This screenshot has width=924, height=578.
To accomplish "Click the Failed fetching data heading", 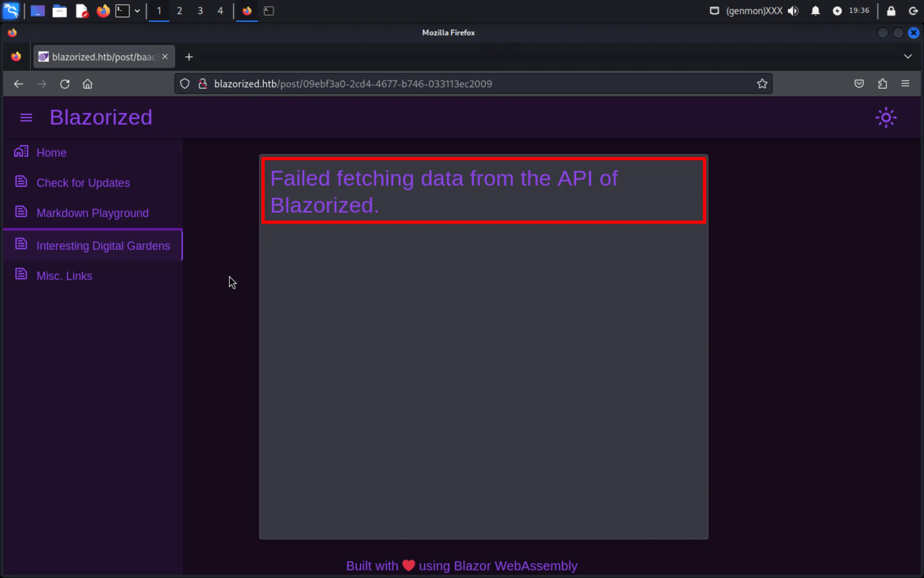I will [x=444, y=191].
